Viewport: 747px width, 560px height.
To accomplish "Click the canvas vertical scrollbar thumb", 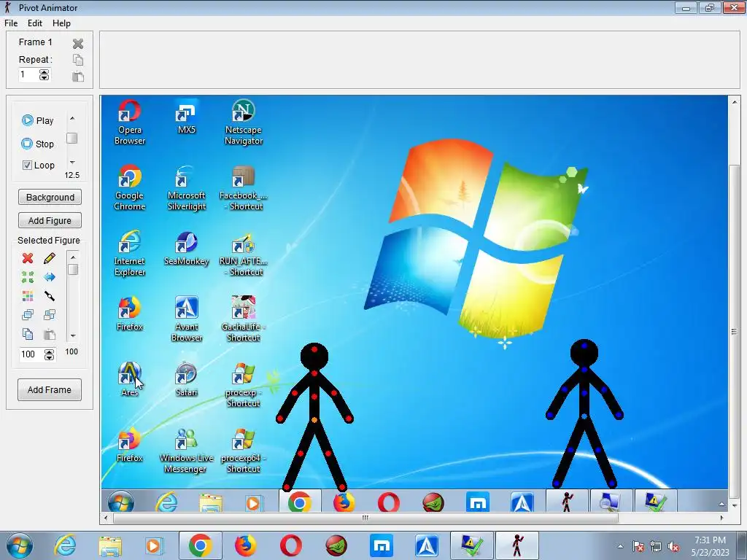I will 734,332.
